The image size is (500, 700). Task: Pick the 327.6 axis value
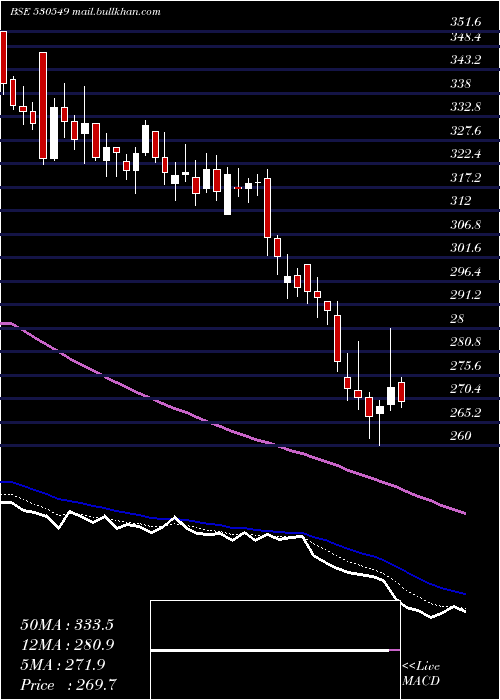point(465,131)
